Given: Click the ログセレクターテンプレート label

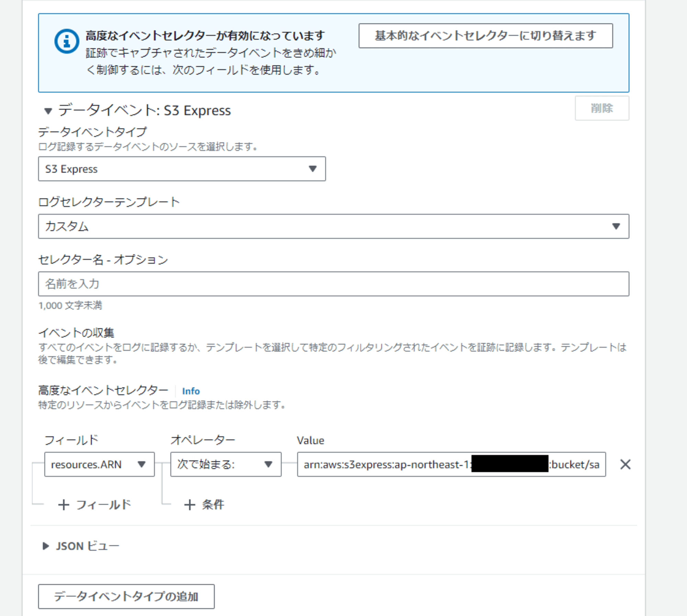Looking at the screenshot, I should 109,202.
